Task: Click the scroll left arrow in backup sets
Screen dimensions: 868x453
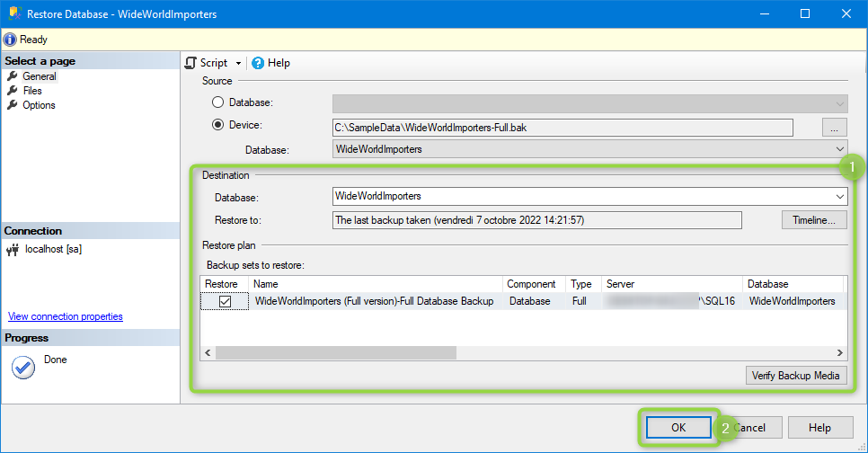Action: 208,352
